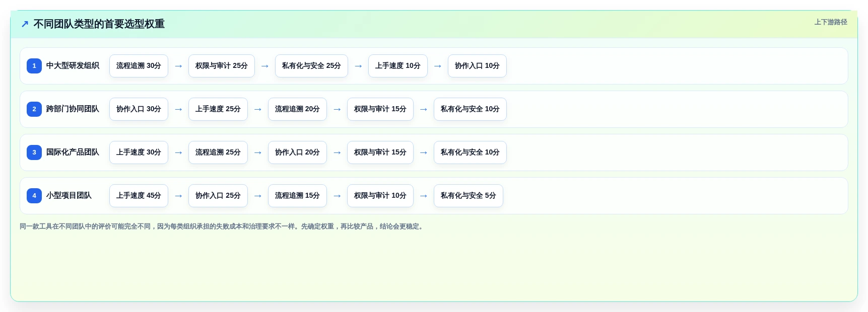Click the 协作入口 20分 chip
This screenshot has height=312, width=868.
pyautogui.click(x=297, y=152)
